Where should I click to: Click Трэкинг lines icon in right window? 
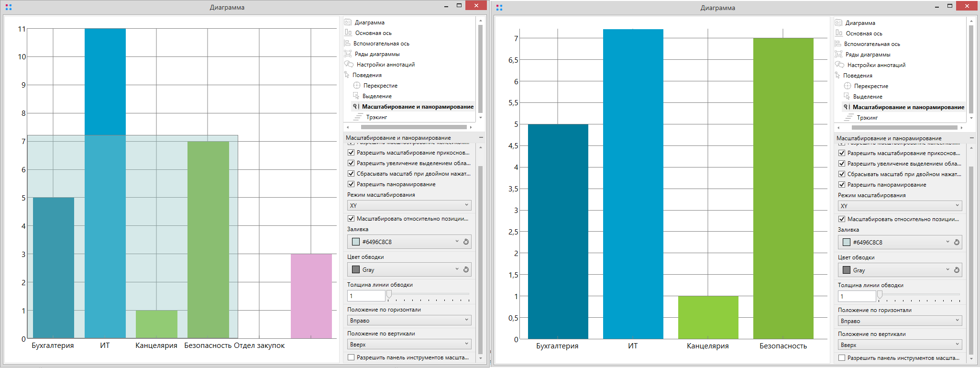click(849, 118)
